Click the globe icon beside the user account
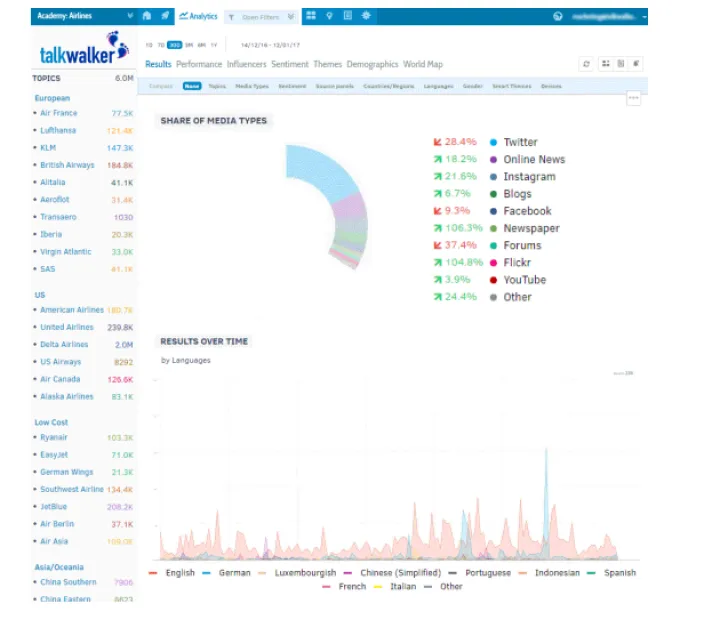Screen dimensions: 720x628 click(x=557, y=17)
